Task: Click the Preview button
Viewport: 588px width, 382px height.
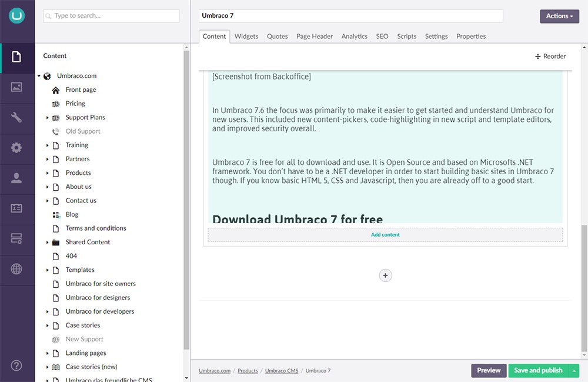Action: pyautogui.click(x=488, y=371)
